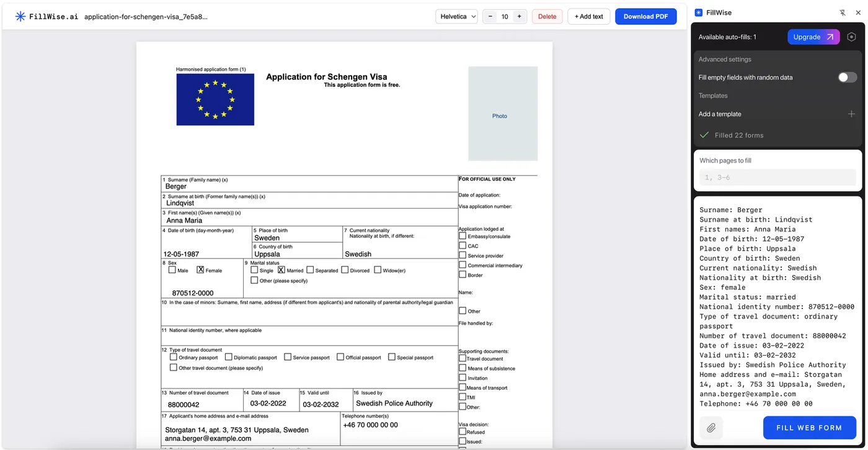Click the date of birth 12-05-1987
This screenshot has width=868, height=450.
click(180, 254)
